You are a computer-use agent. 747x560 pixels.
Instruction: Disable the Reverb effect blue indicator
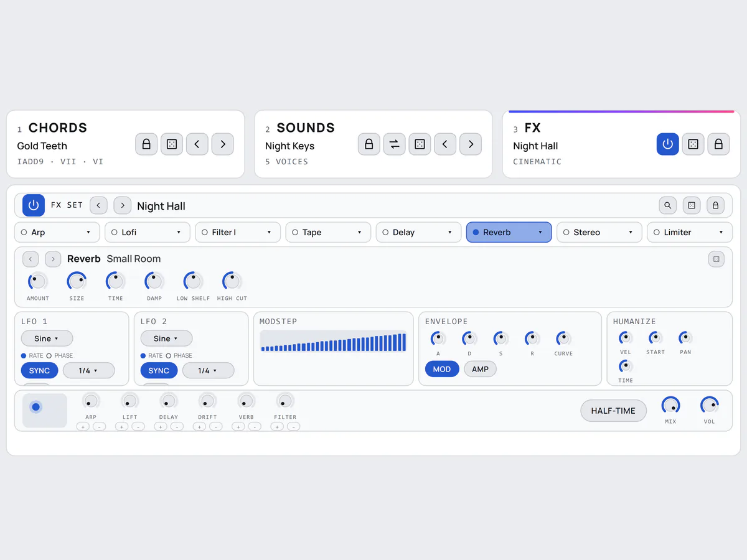476,232
